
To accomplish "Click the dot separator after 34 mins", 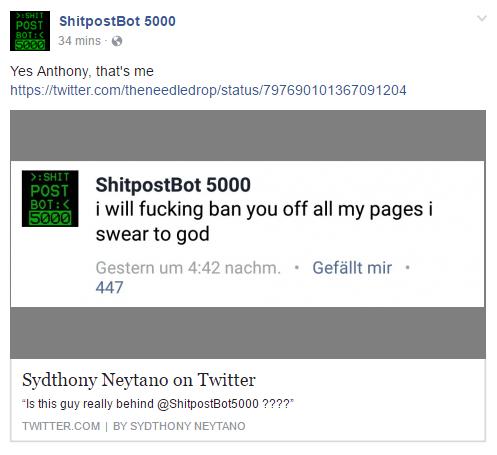I will (x=106, y=41).
